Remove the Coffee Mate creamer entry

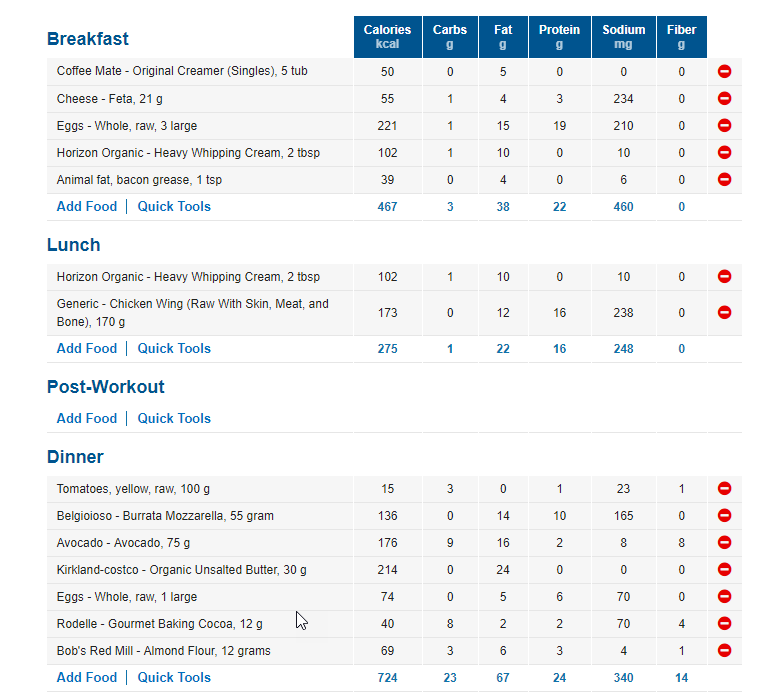[x=725, y=72]
